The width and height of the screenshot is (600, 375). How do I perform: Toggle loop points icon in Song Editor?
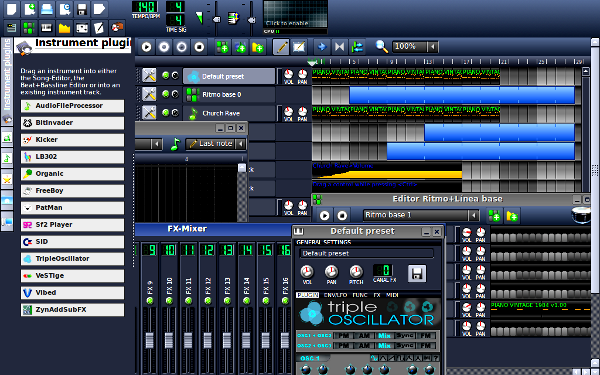point(339,47)
